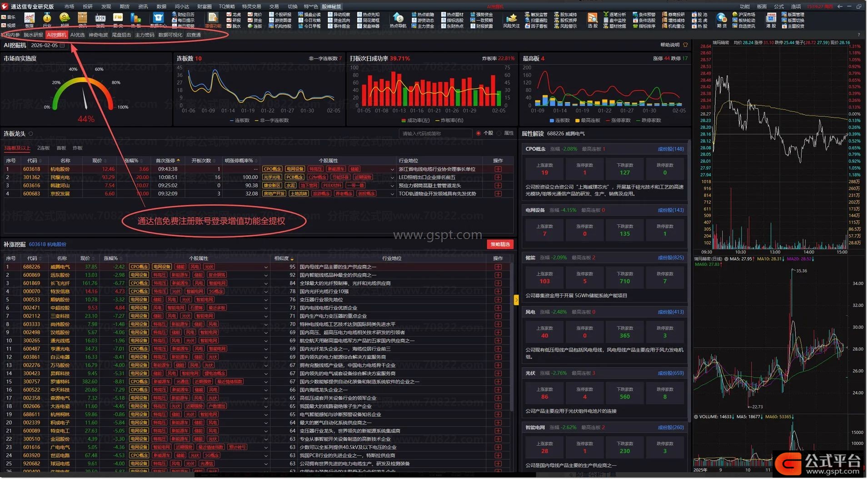Viewport: 868px width, 479px height.
Task: Expand attribute tags for 民爆光电 row
Action: pos(392,178)
